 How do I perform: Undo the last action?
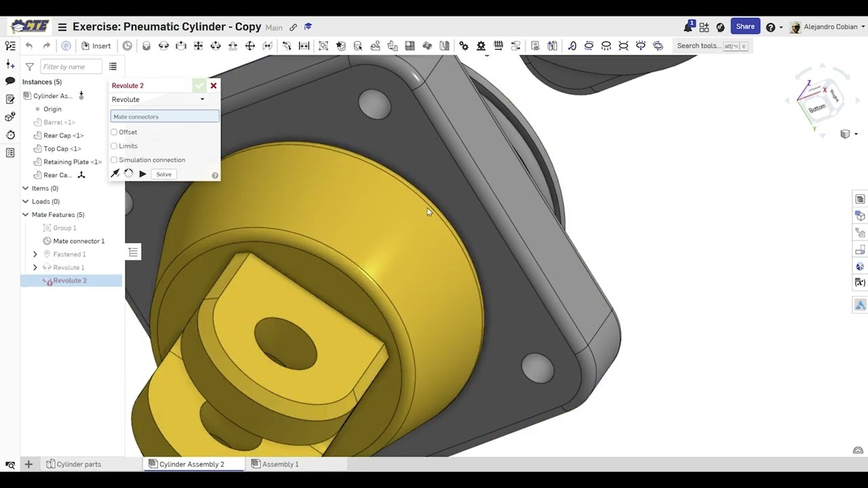pyautogui.click(x=28, y=46)
